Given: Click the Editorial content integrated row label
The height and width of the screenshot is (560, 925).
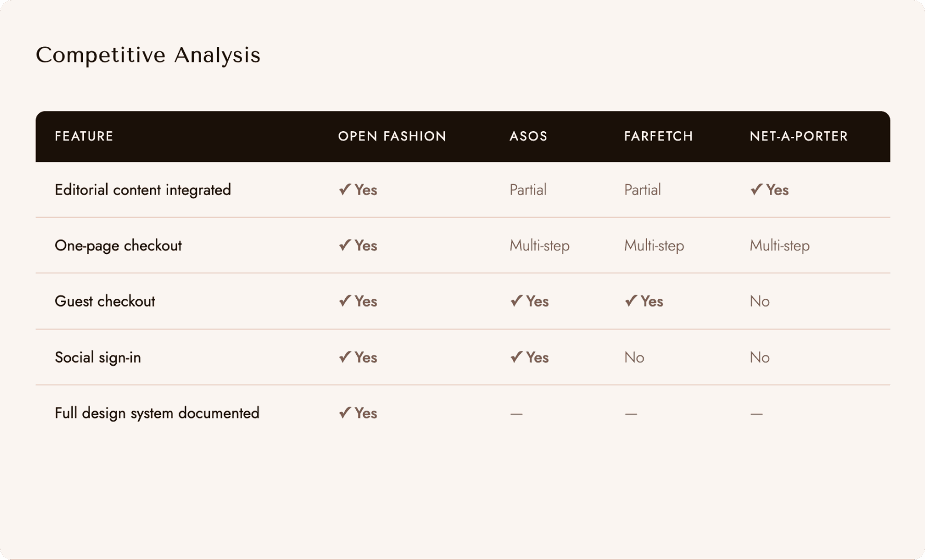Looking at the screenshot, I should [x=143, y=190].
